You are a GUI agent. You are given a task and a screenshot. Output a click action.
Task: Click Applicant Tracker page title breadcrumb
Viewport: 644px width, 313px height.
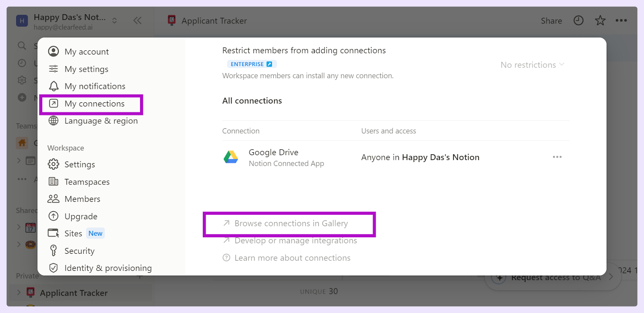click(x=214, y=21)
